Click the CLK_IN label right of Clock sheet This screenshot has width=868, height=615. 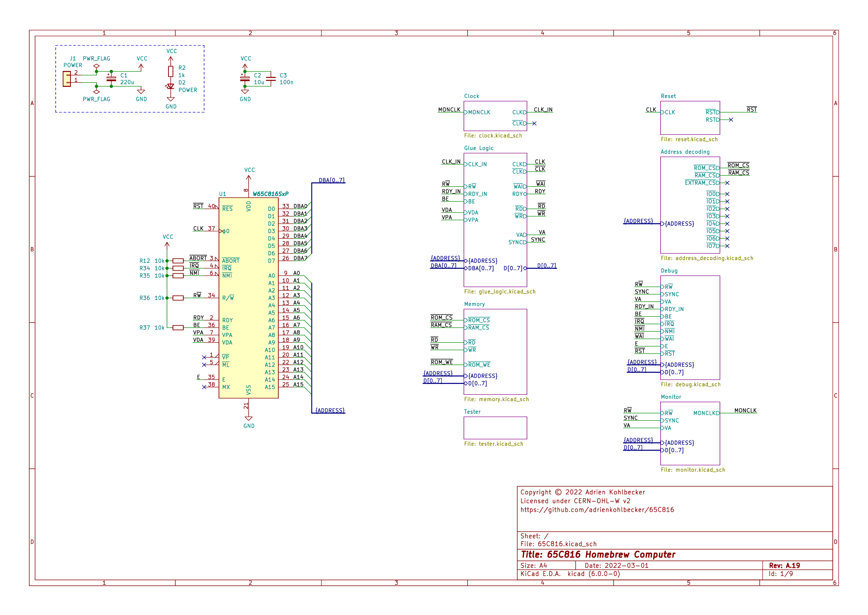543,110
